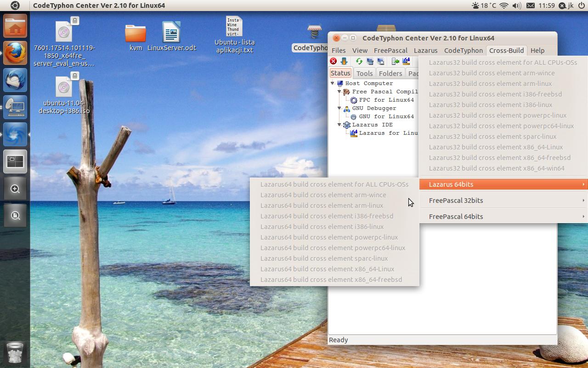588x368 pixels.
Task: Open the CodeTyphon menu
Action: tap(463, 51)
